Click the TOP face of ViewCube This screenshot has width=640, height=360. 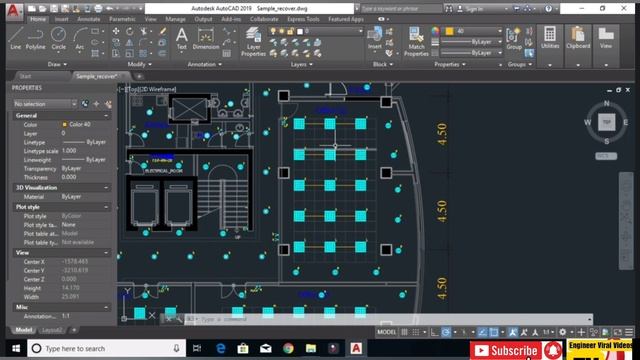[x=607, y=122]
